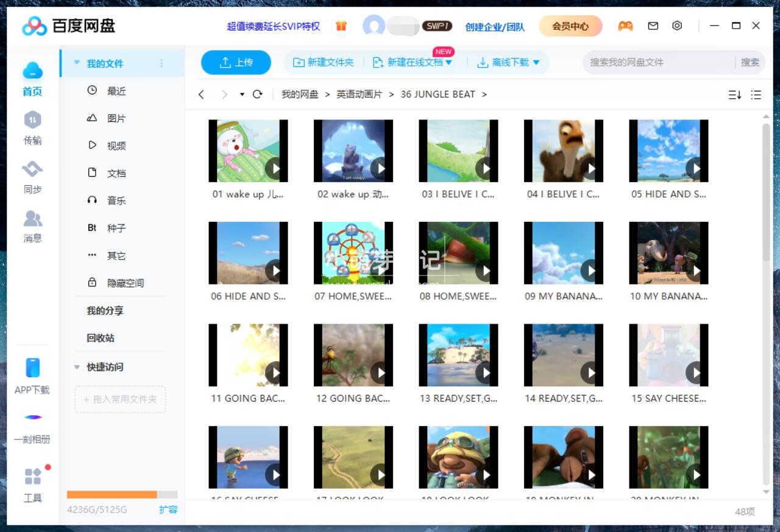The image size is (780, 532).
Task: Open the navigation history dropdown arrow
Action: (x=242, y=94)
